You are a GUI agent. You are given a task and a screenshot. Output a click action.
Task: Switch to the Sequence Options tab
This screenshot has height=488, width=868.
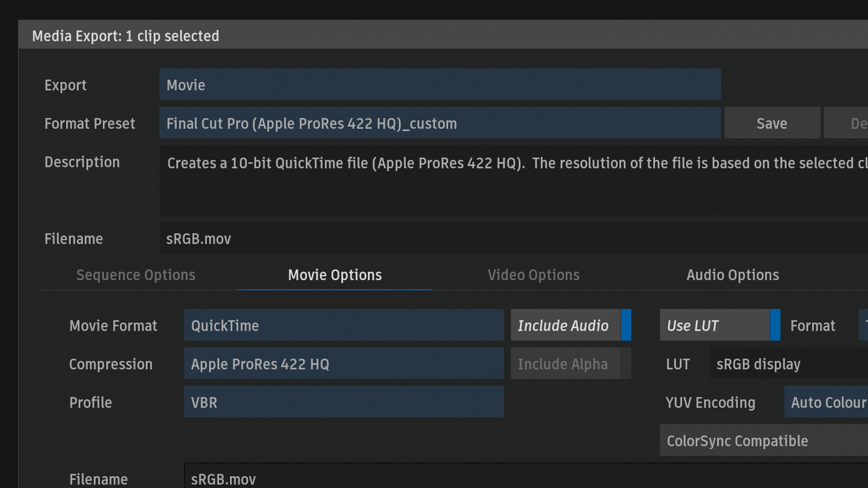pos(136,275)
